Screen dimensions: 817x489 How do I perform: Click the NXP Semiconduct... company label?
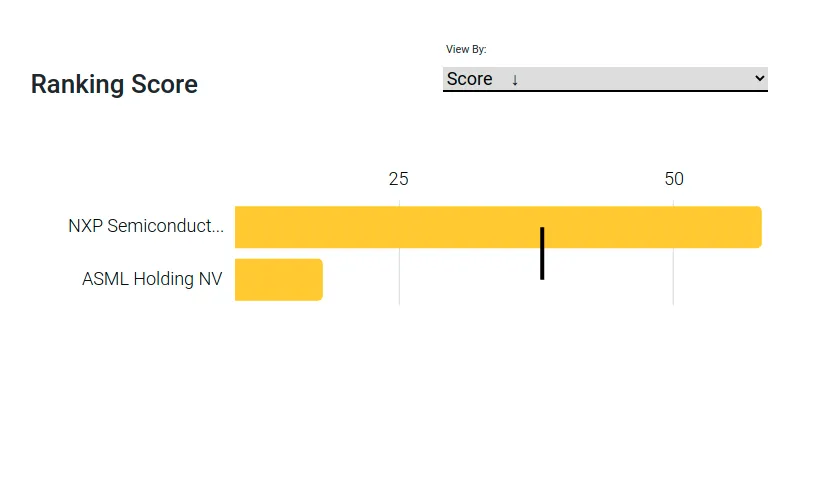pos(146,226)
